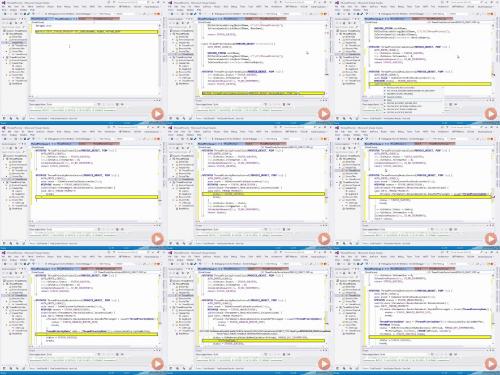The width and height of the screenshot is (500, 375).
Task: Play the video showing the nearly empty code editor
Action: click(157, 114)
